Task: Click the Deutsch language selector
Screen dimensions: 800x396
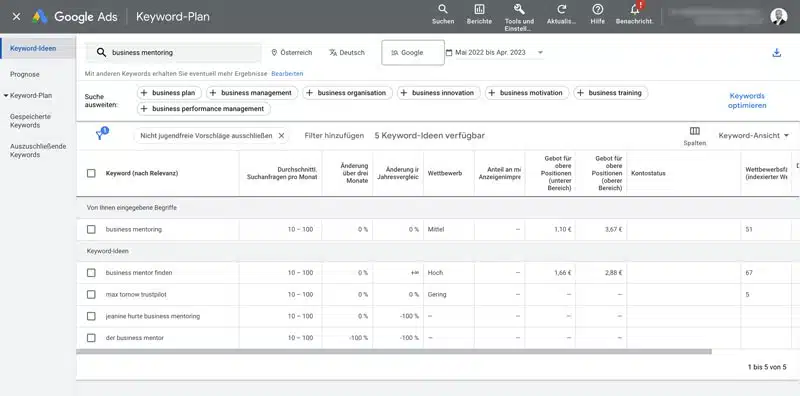Action: pyautogui.click(x=347, y=53)
